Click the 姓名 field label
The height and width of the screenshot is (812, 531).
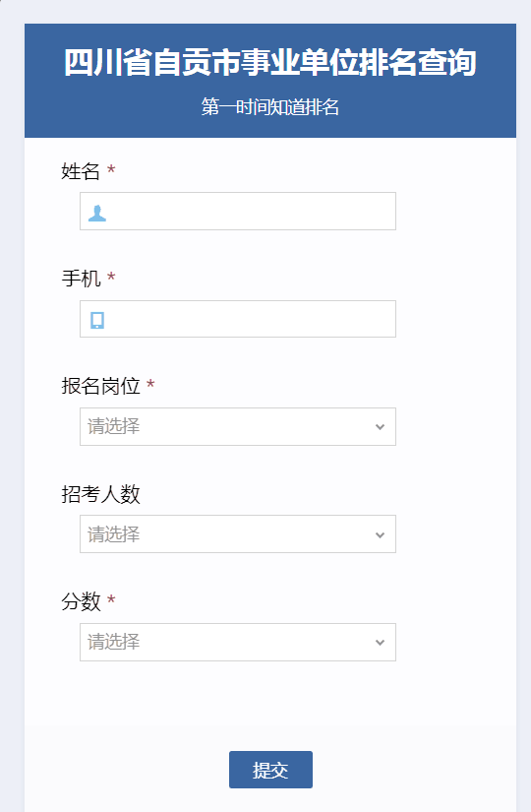coord(81,171)
